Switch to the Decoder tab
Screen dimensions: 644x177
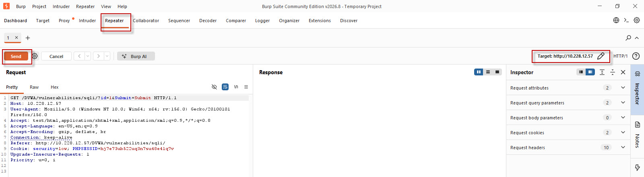(x=208, y=21)
